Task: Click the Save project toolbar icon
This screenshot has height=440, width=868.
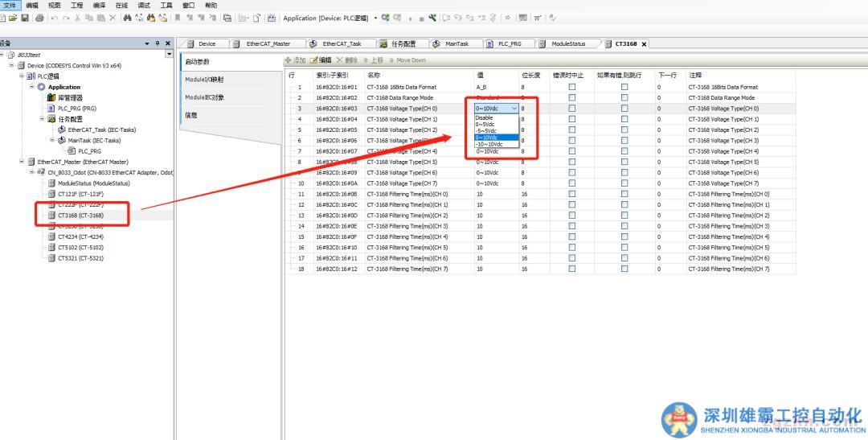Action: coord(26,18)
